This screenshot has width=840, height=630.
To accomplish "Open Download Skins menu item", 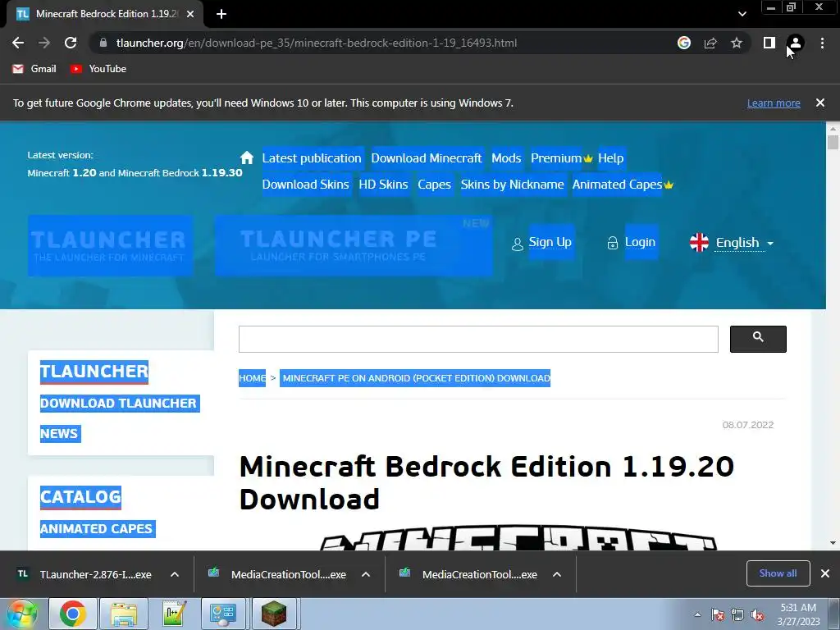I will (306, 185).
